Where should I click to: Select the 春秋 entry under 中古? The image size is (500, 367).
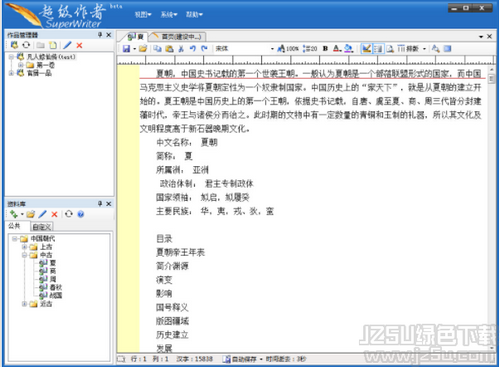tap(56, 287)
